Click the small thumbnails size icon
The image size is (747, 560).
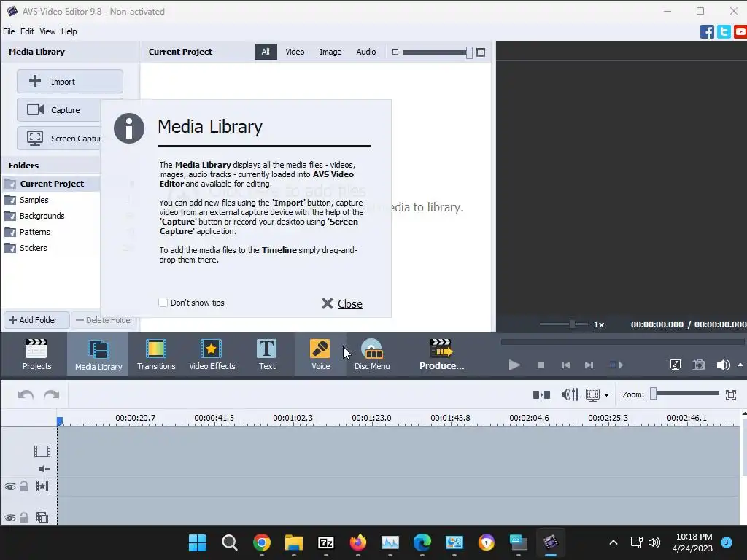coord(395,52)
